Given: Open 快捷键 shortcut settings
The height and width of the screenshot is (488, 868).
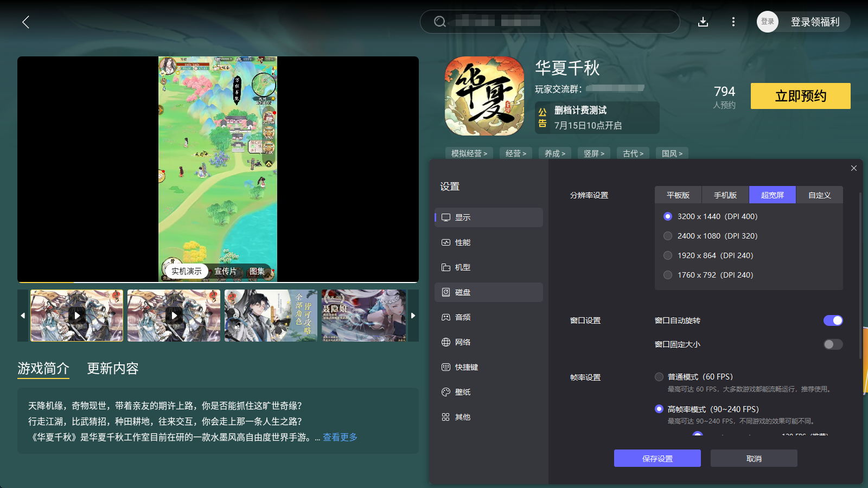Looking at the screenshot, I should (489, 367).
